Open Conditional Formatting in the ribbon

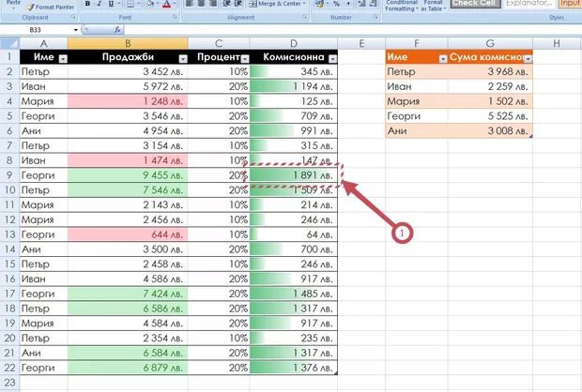(402, 5)
